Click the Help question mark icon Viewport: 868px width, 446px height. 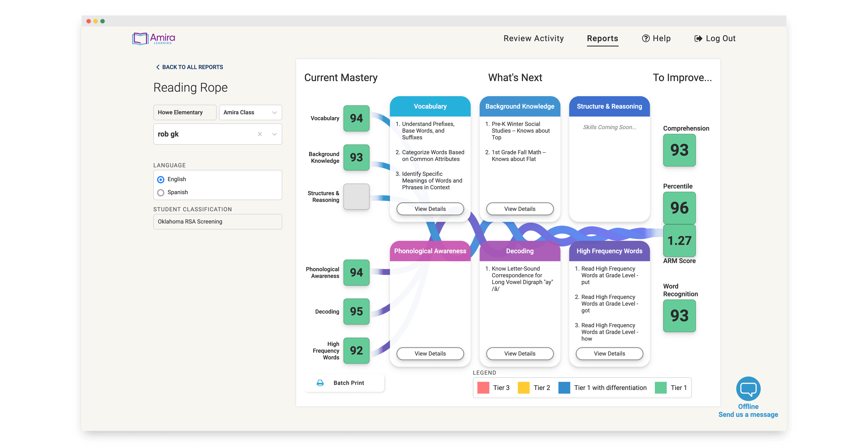[645, 39]
